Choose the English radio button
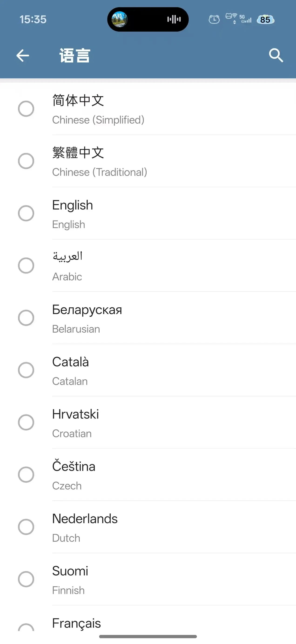296x644 pixels. tap(26, 213)
